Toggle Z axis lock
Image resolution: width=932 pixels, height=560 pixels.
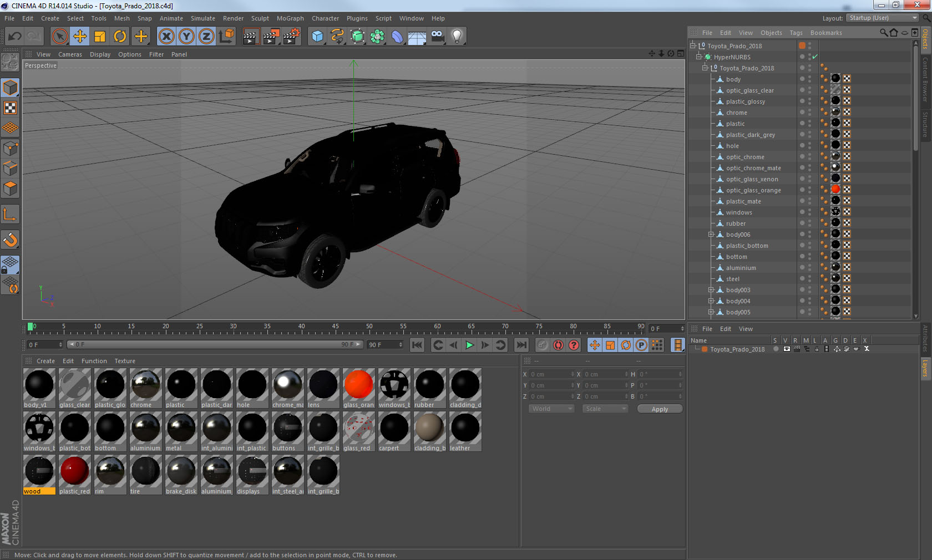click(x=206, y=37)
